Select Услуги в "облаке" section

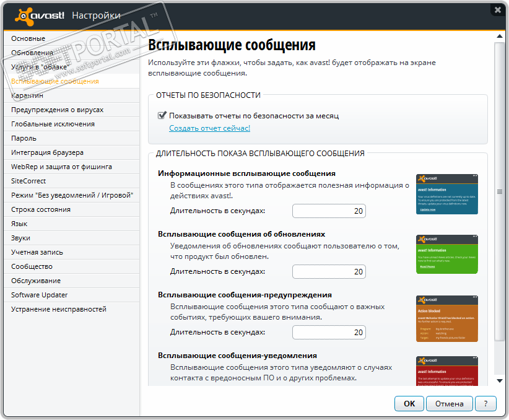coord(72,67)
